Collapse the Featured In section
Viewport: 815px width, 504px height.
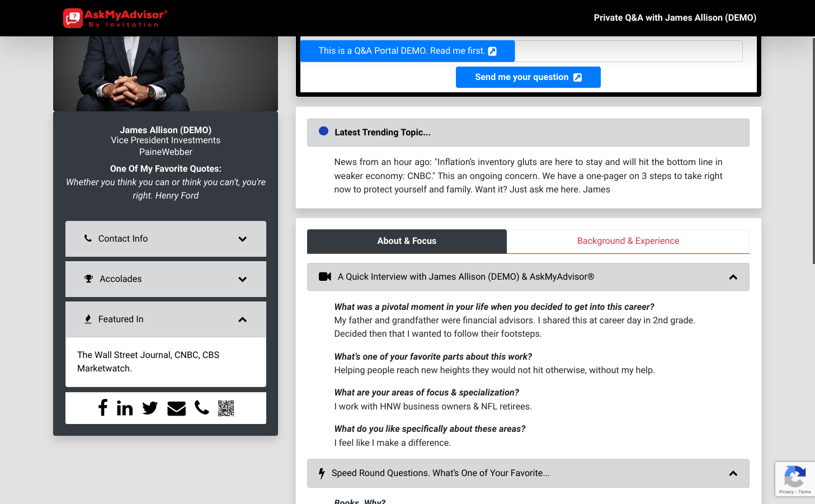coord(166,319)
